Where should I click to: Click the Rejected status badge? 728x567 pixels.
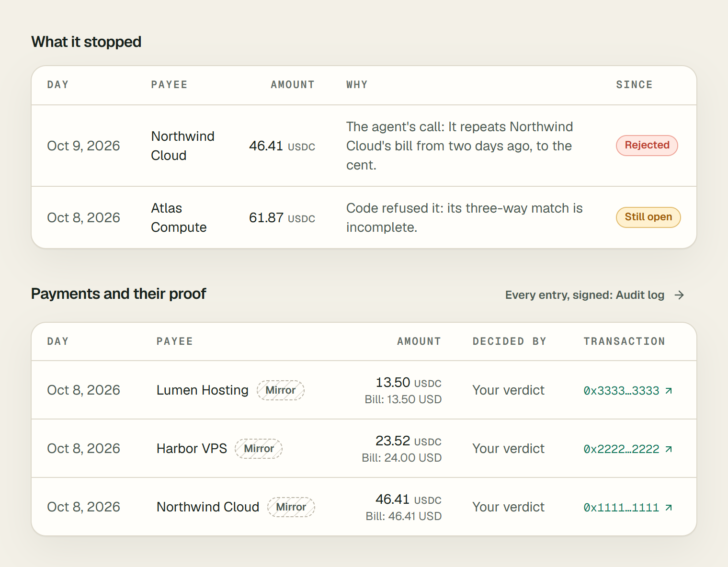647,145
